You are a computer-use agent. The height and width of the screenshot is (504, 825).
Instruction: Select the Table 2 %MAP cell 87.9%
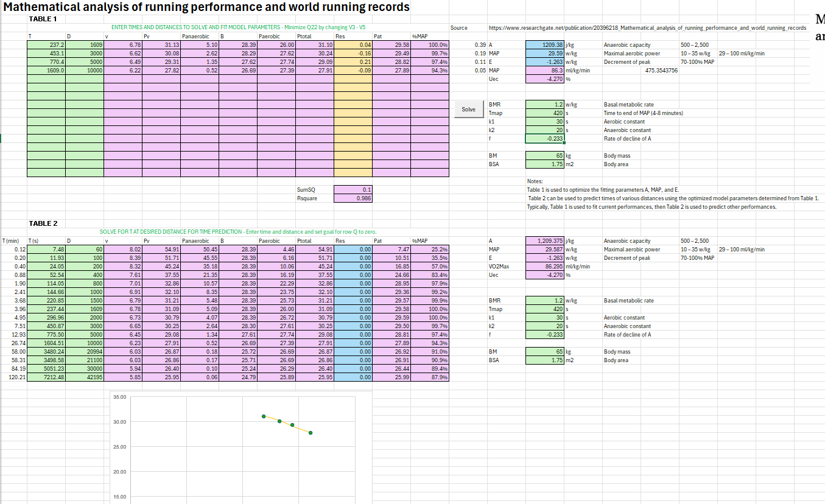point(430,377)
